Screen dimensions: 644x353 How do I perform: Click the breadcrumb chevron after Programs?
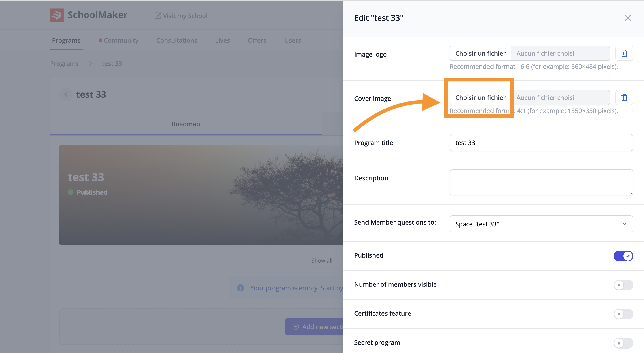point(91,64)
